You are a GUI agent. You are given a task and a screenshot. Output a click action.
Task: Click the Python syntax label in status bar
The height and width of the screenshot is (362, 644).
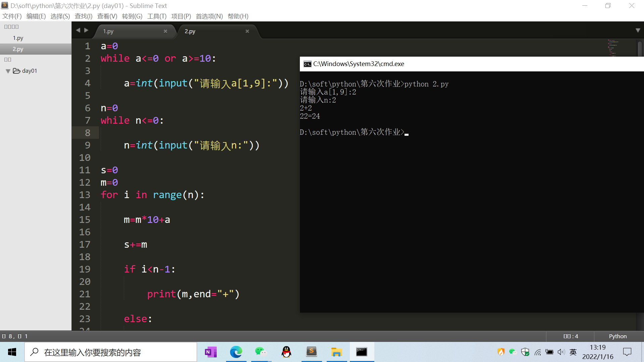pyautogui.click(x=618, y=336)
